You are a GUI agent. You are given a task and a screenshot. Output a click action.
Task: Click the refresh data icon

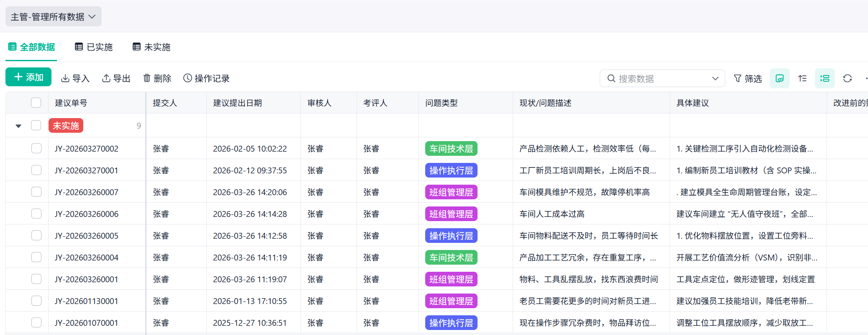847,78
